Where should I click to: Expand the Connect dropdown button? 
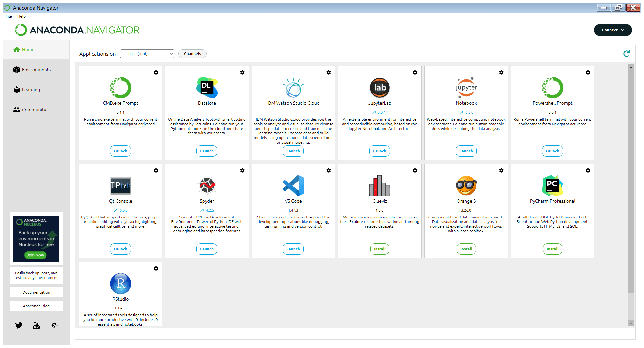pyautogui.click(x=613, y=30)
